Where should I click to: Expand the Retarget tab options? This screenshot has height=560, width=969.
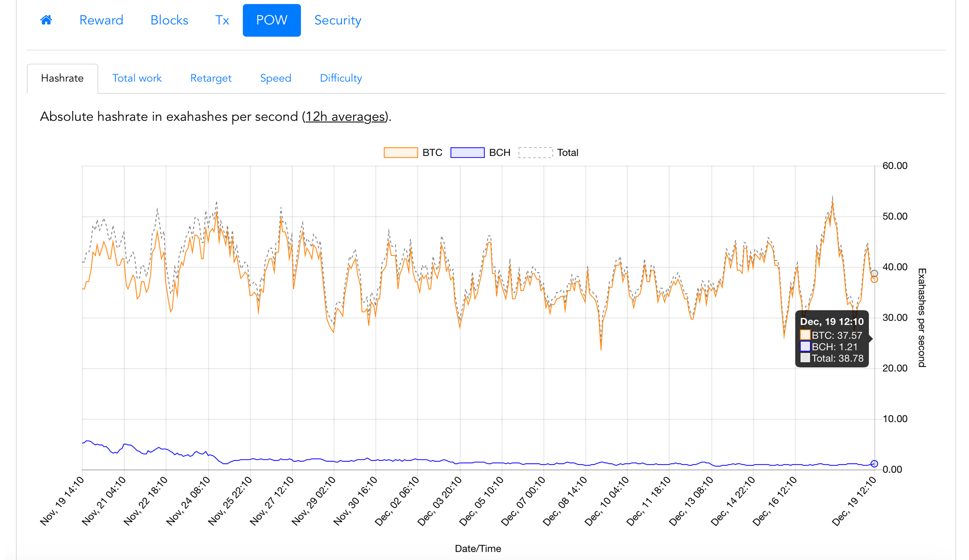[x=210, y=78]
